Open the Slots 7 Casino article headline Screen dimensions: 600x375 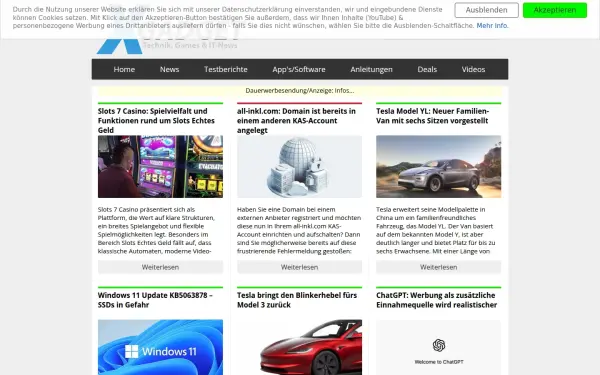pos(156,121)
